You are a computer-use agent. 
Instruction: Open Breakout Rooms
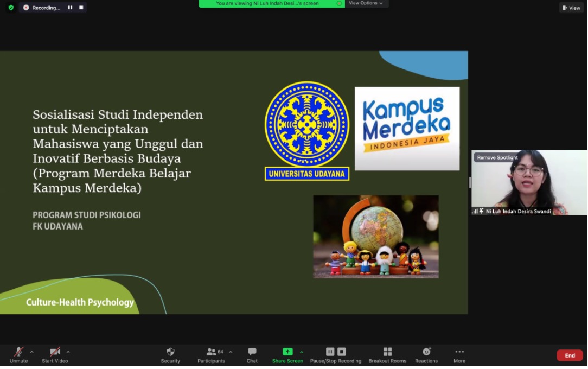387,355
